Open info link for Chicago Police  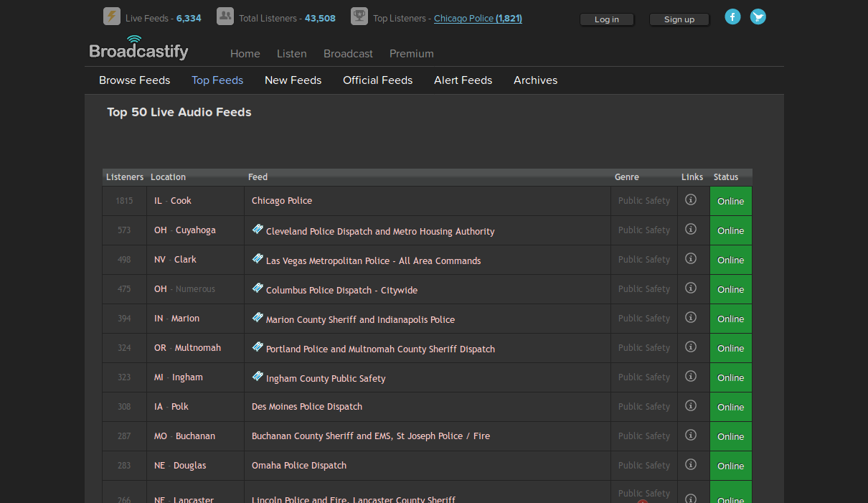click(691, 199)
